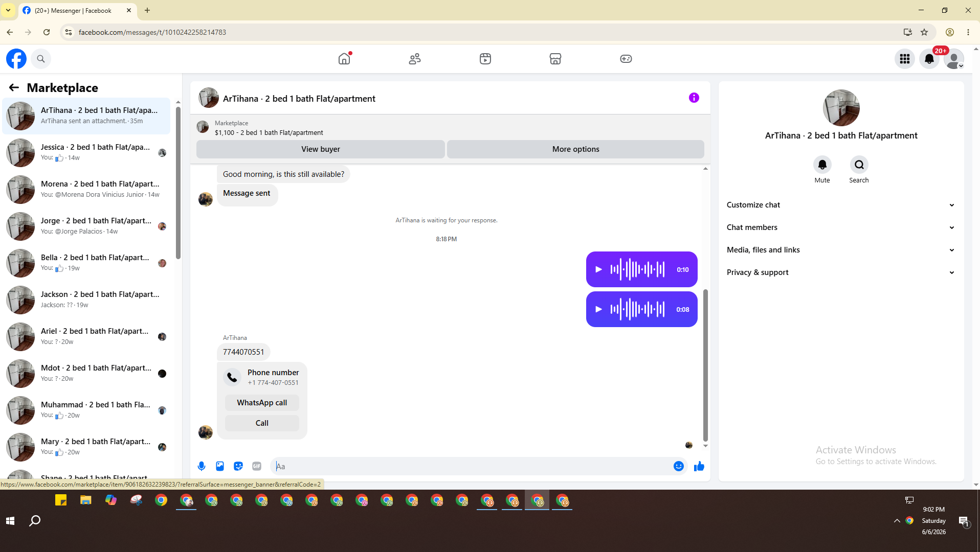Image resolution: width=980 pixels, height=552 pixels.
Task: Open the Mary conversation
Action: [86, 447]
